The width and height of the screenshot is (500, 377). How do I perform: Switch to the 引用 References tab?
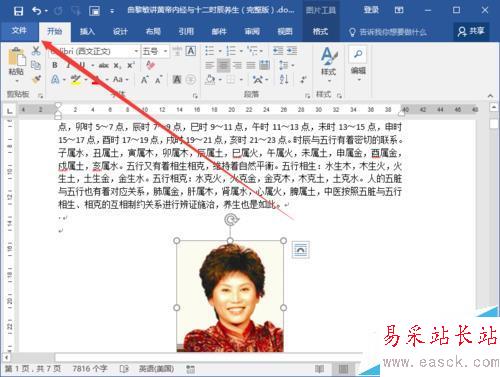pos(186,32)
